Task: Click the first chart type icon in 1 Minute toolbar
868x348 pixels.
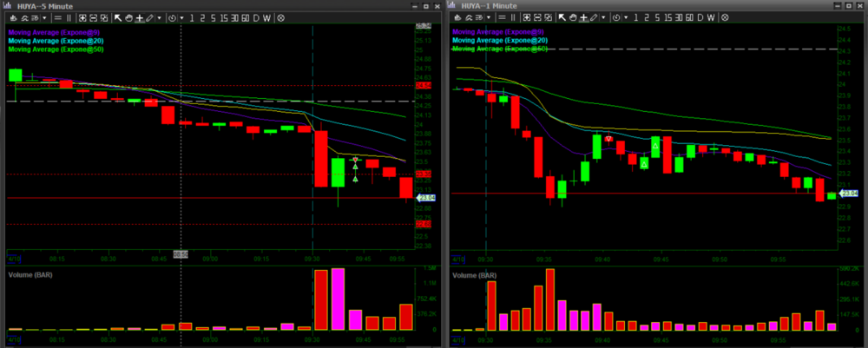Action: point(457,18)
